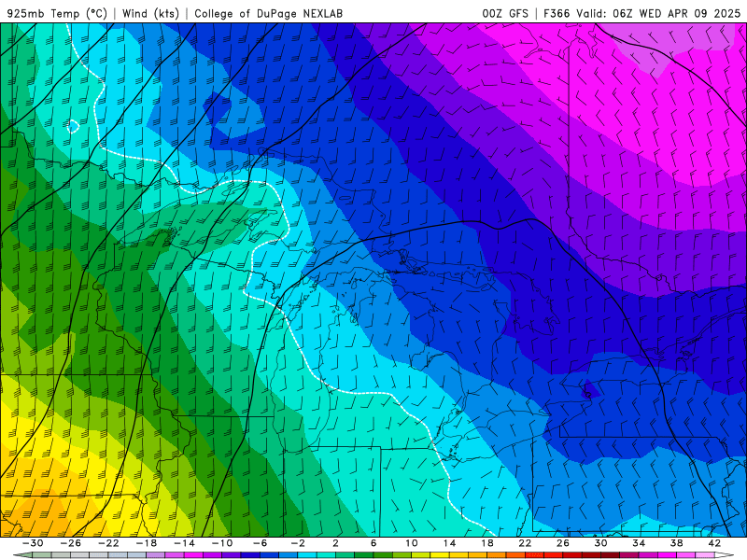
Task: Click the 22 legend value
Action: tap(525, 543)
